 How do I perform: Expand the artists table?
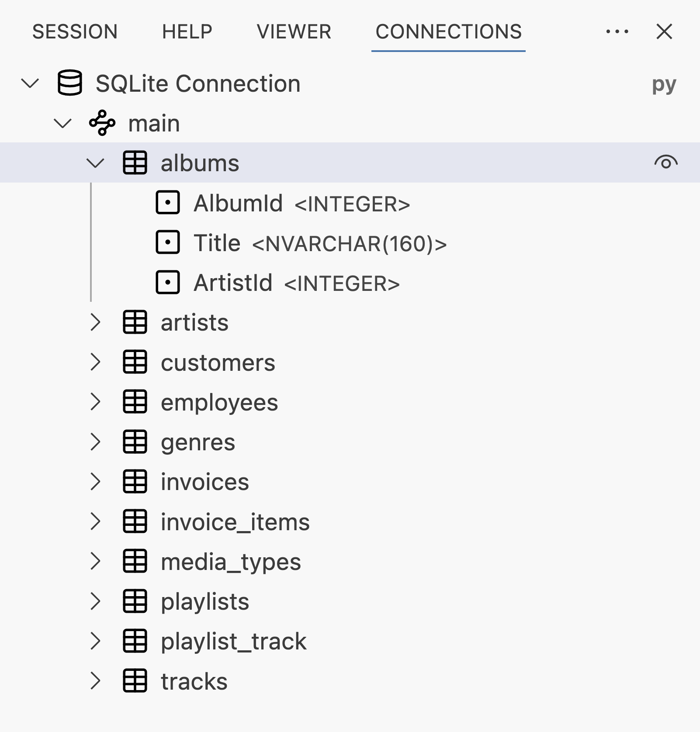95,322
